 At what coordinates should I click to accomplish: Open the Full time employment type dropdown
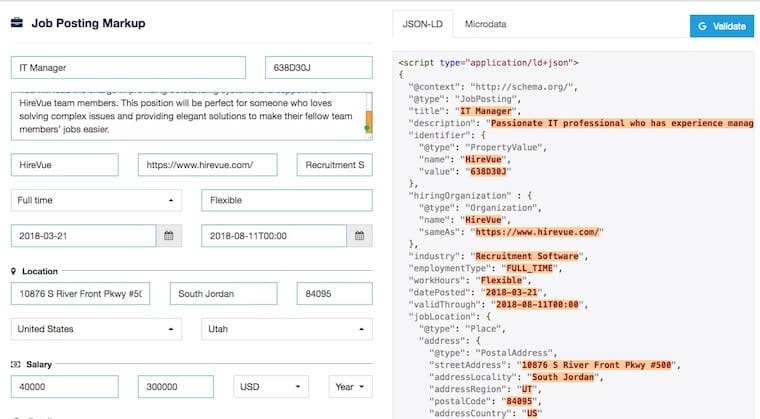[x=96, y=200]
